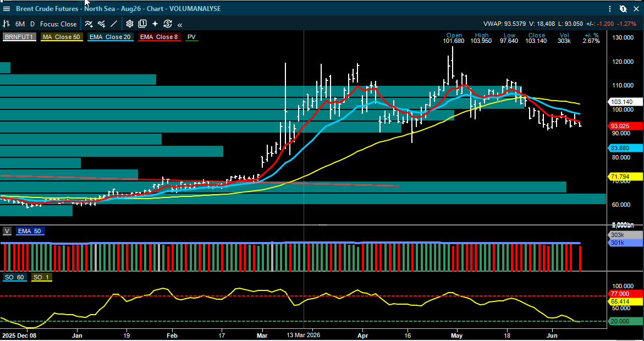Click the currency refresh icon

pyautogui.click(x=168, y=24)
